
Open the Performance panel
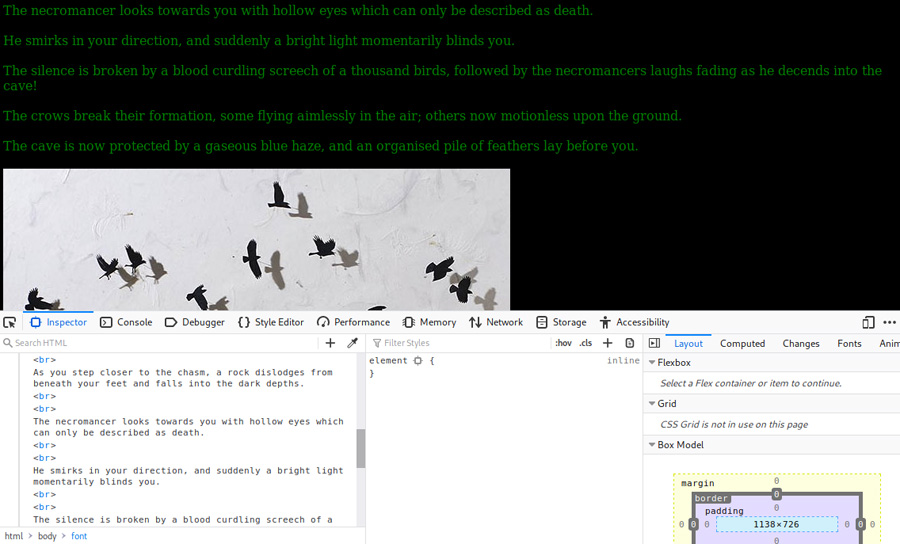point(353,322)
